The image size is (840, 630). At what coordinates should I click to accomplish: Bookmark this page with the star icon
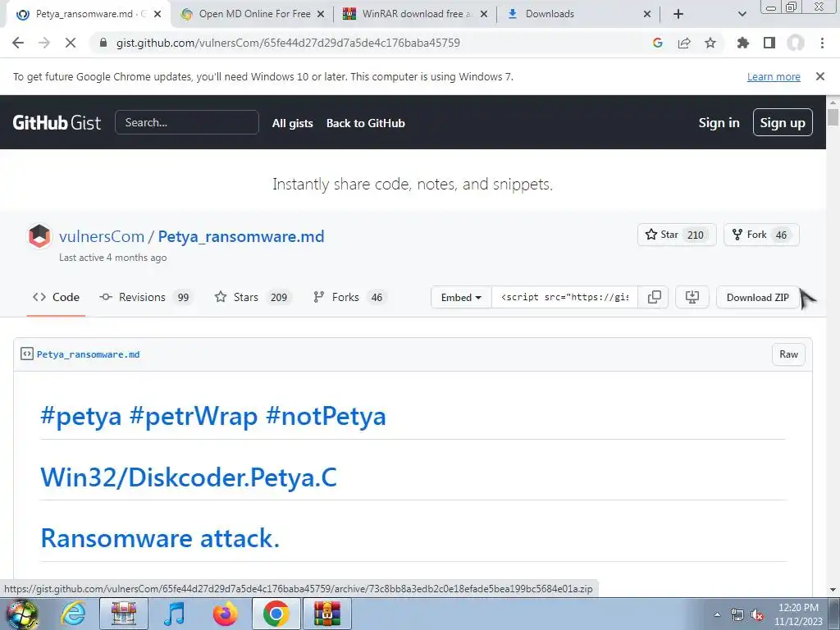click(x=710, y=43)
